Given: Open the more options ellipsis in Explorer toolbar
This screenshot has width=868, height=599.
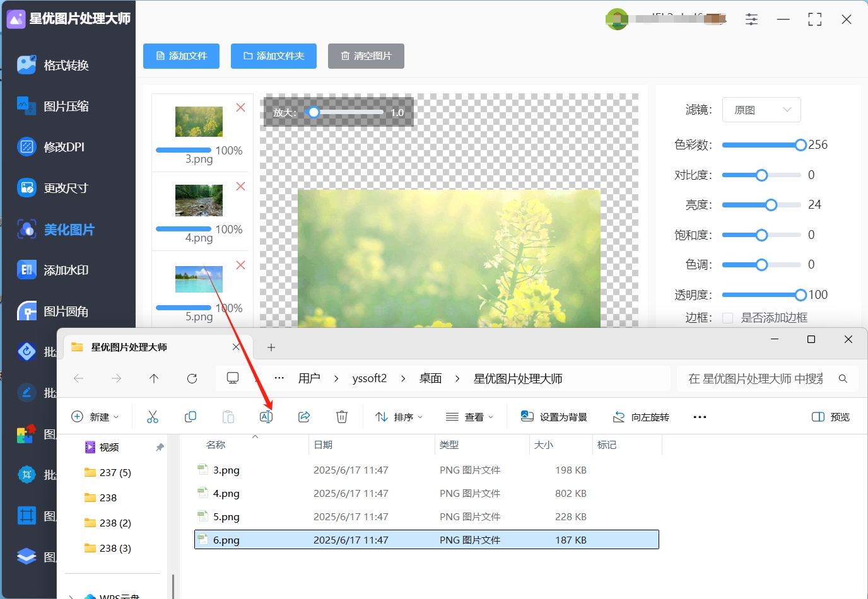Looking at the screenshot, I should tap(700, 417).
